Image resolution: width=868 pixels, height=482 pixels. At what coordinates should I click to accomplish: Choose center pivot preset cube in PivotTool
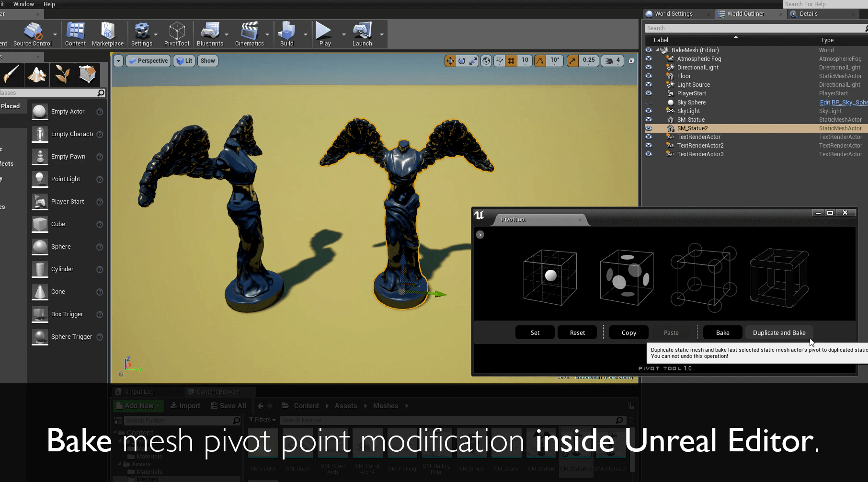[550, 277]
